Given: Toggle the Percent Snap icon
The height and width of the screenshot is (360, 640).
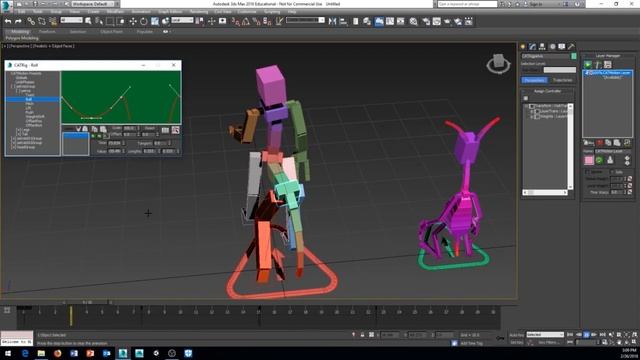Looking at the screenshot, I should 256,21.
